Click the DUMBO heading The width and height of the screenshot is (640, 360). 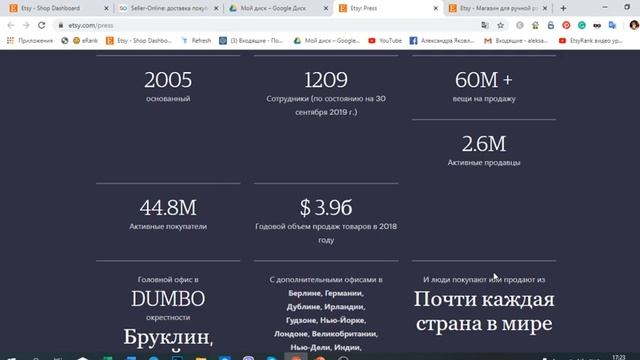[x=168, y=299]
